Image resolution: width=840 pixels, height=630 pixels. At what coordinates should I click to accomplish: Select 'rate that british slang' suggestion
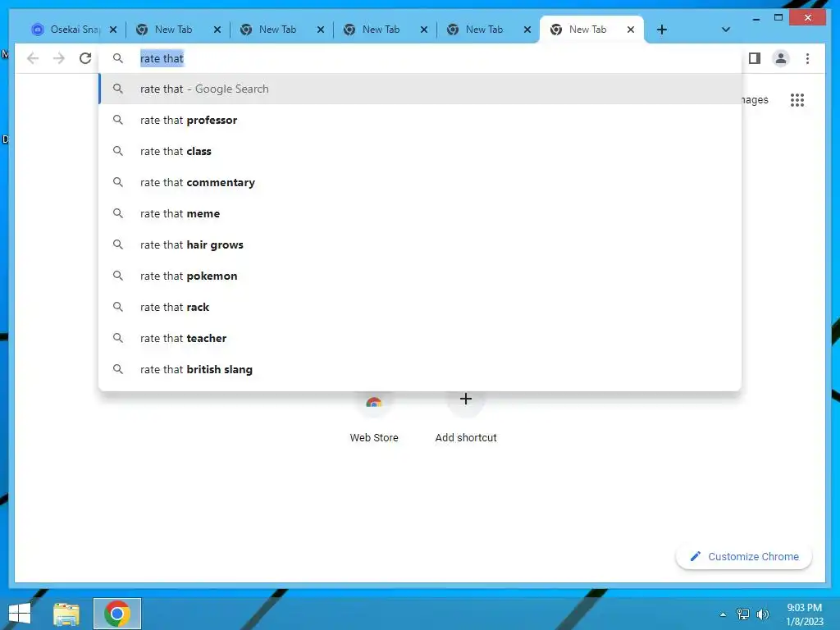point(421,368)
